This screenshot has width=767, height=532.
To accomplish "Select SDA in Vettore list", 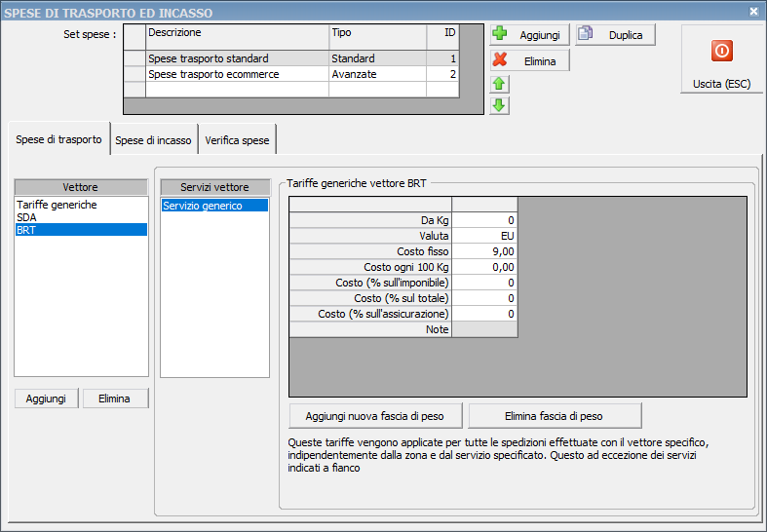I will [x=81, y=217].
